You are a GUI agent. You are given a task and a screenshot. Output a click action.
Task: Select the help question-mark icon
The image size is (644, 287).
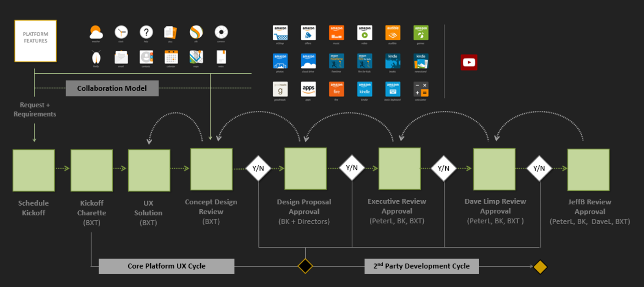pos(146,32)
